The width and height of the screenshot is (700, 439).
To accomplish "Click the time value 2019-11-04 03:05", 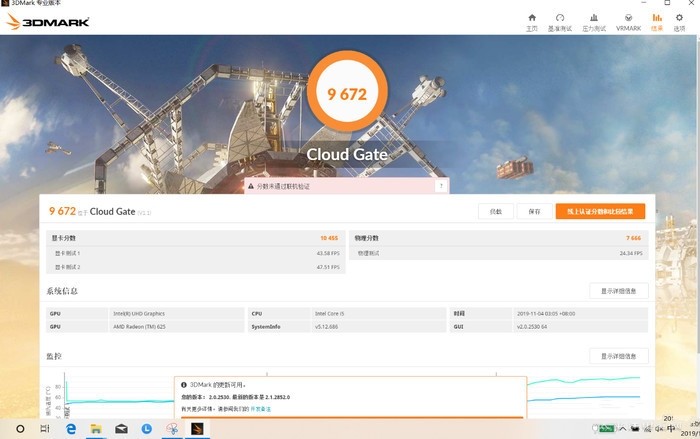I will pyautogui.click(x=546, y=314).
